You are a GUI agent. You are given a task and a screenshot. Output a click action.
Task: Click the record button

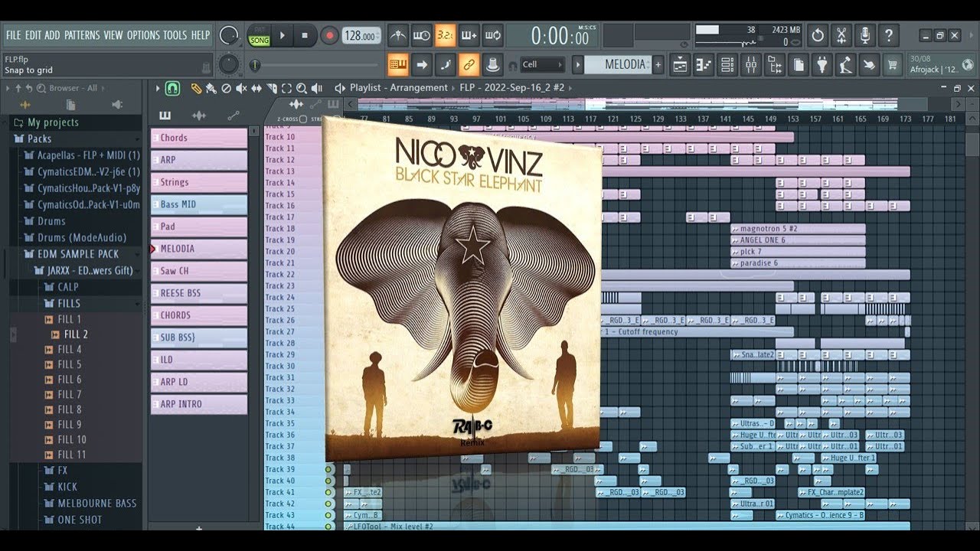coord(329,35)
